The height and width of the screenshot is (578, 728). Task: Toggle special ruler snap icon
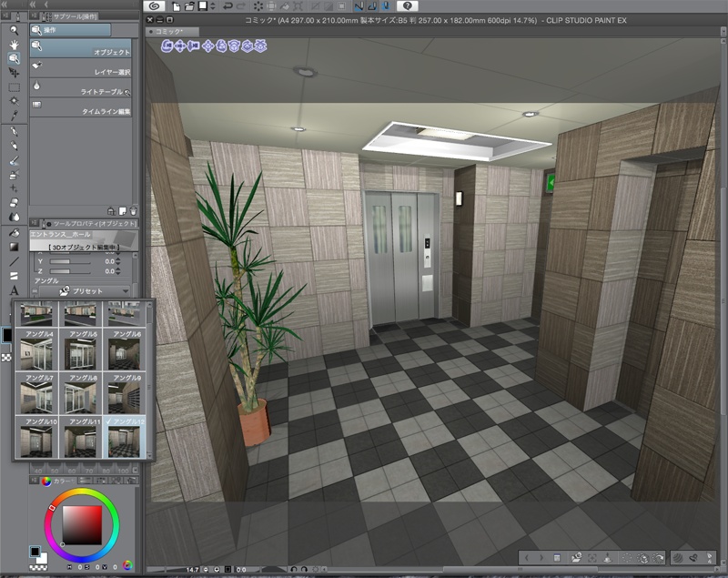click(385, 6)
